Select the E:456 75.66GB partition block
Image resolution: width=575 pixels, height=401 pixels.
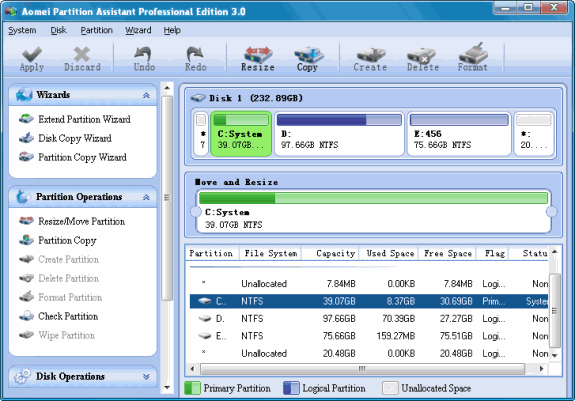coord(459,134)
